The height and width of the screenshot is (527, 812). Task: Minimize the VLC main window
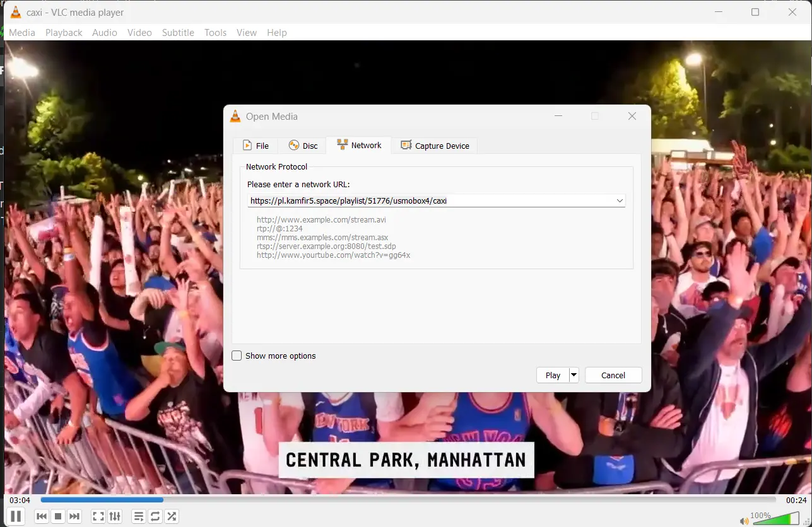[718, 12]
